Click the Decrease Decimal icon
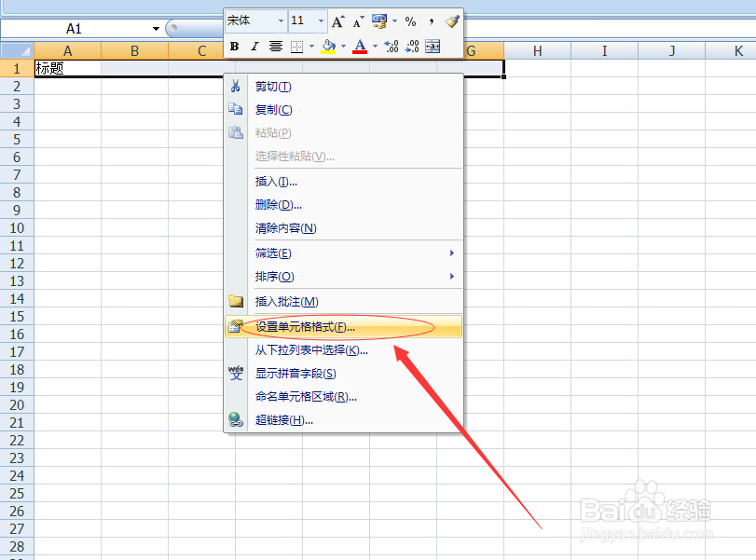756x560 pixels. point(410,46)
